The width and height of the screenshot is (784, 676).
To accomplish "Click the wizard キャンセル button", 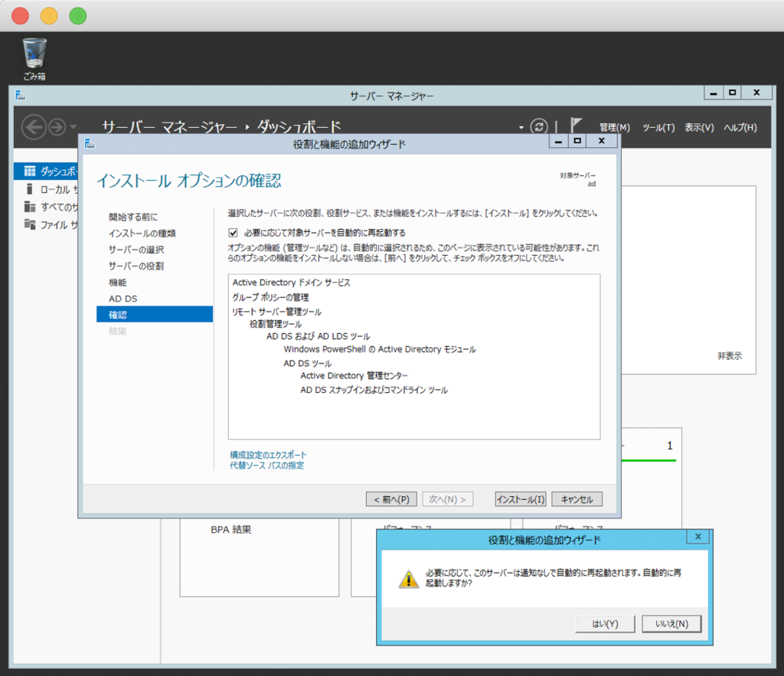I will click(x=577, y=499).
